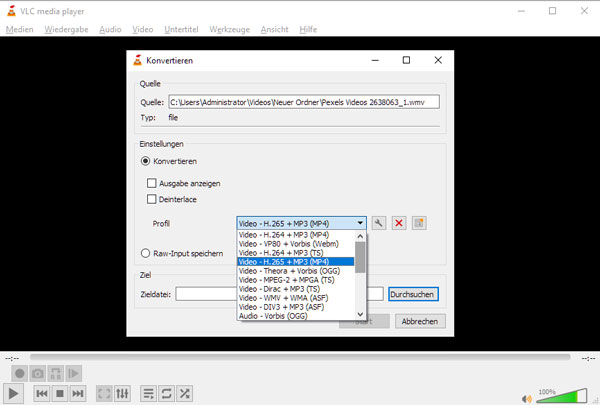Maximize the Konvertieren dialog
Screen dimensions: 600x405
[406, 60]
